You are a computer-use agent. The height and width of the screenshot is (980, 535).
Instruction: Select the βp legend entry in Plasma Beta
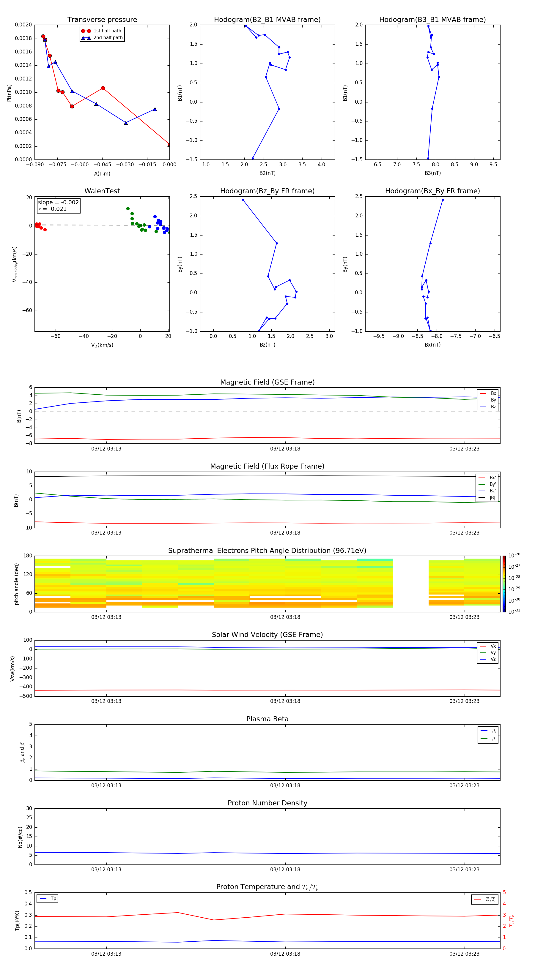pos(488,731)
